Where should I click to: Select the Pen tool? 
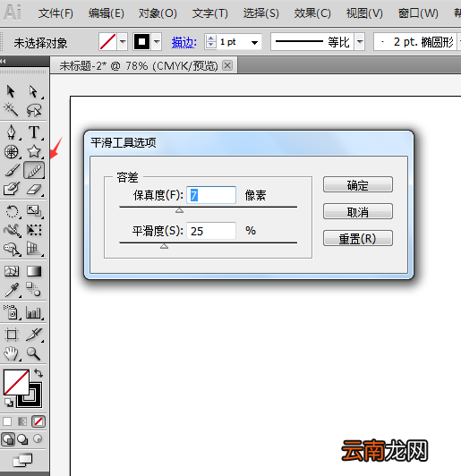(12, 132)
